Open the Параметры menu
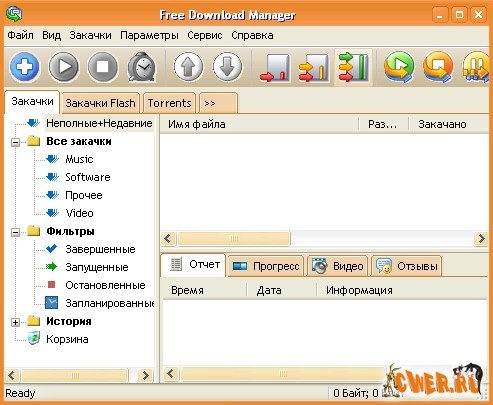The height and width of the screenshot is (405, 493). [x=149, y=35]
